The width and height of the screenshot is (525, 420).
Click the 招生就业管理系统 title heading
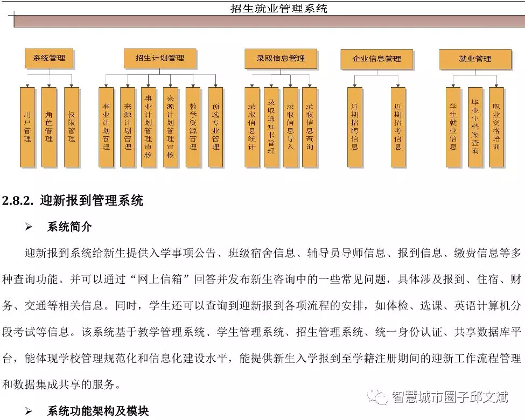tap(278, 9)
